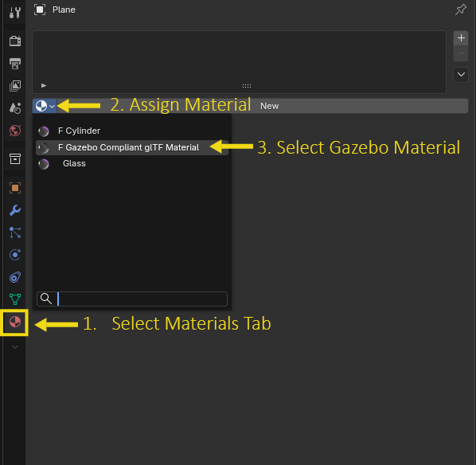Open the Physics properties tab
Viewport: 476px width, 465px height.
(15, 255)
